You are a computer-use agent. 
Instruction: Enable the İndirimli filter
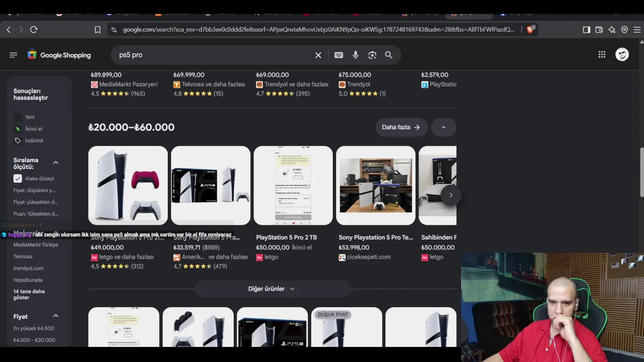34,141
